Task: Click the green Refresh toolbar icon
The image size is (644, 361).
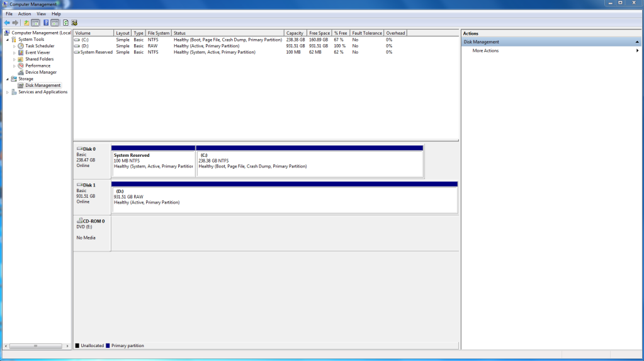Action: [65, 23]
